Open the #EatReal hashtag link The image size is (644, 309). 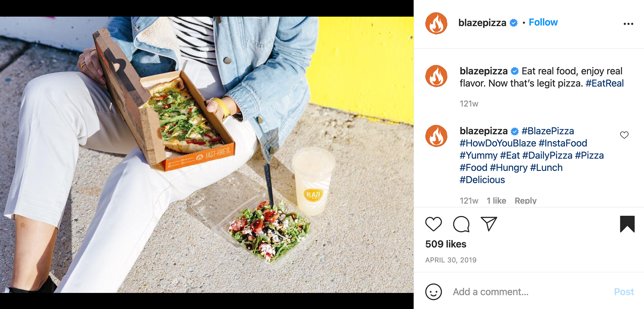click(x=604, y=83)
